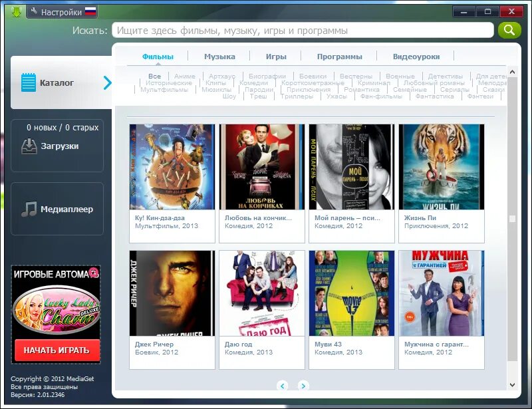532x409 pixels.
Task: Select the Романтика genre filter
Action: click(x=362, y=90)
